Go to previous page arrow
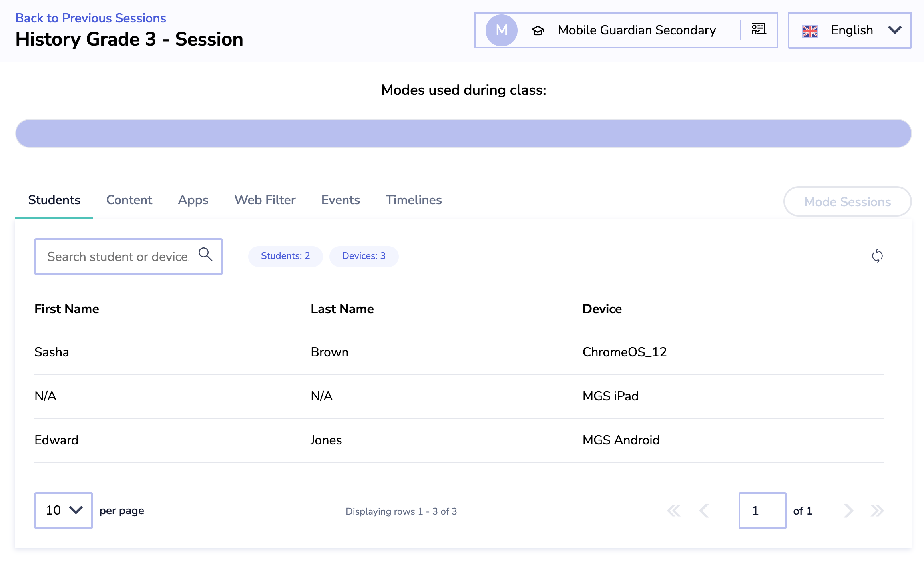Image resolution: width=924 pixels, height=561 pixels. pos(704,511)
